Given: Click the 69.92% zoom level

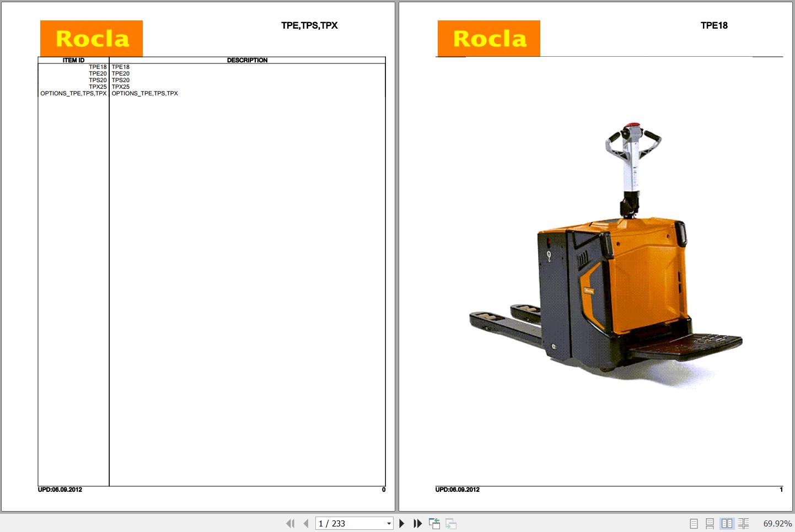Looking at the screenshot, I should 776,523.
